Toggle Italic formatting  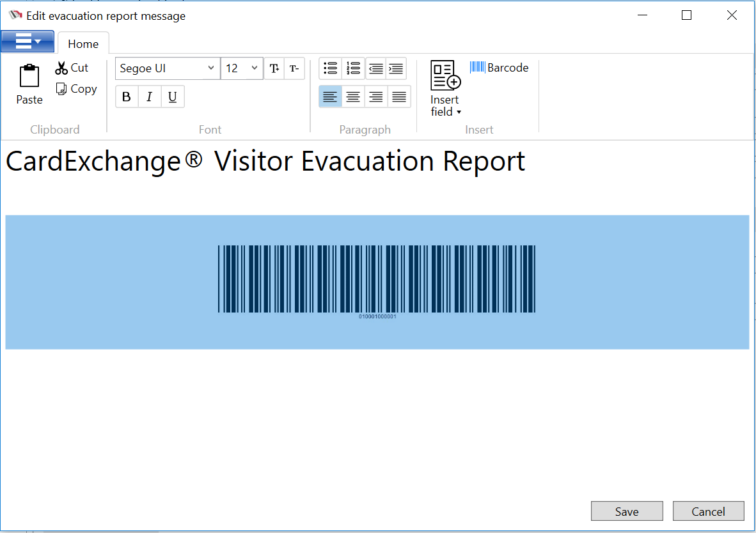click(x=150, y=97)
